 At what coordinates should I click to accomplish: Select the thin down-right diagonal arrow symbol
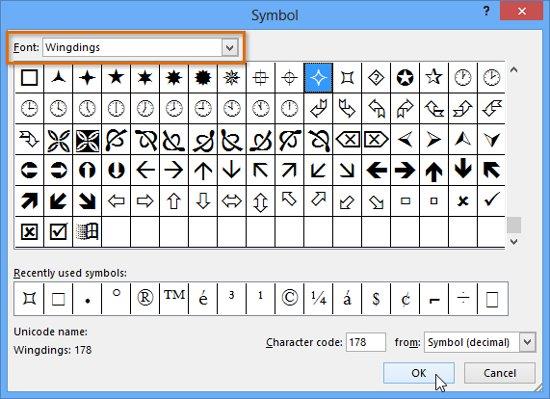click(x=347, y=170)
